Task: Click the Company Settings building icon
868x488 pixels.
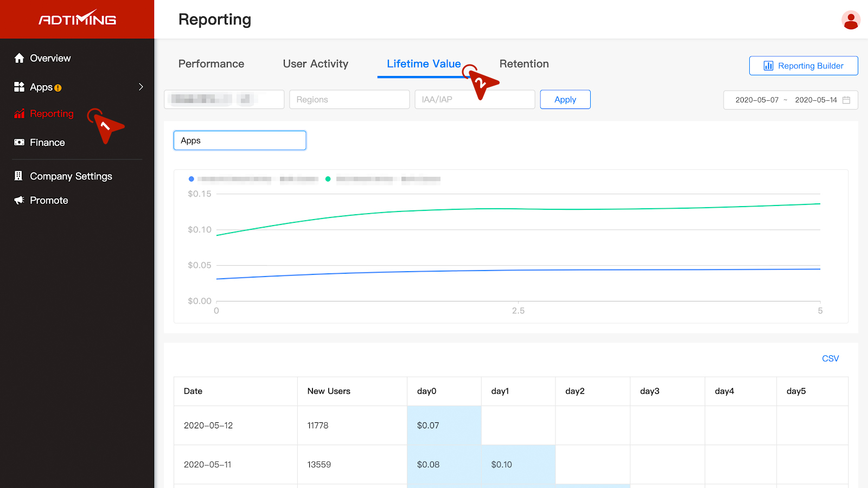Action: [x=18, y=176]
